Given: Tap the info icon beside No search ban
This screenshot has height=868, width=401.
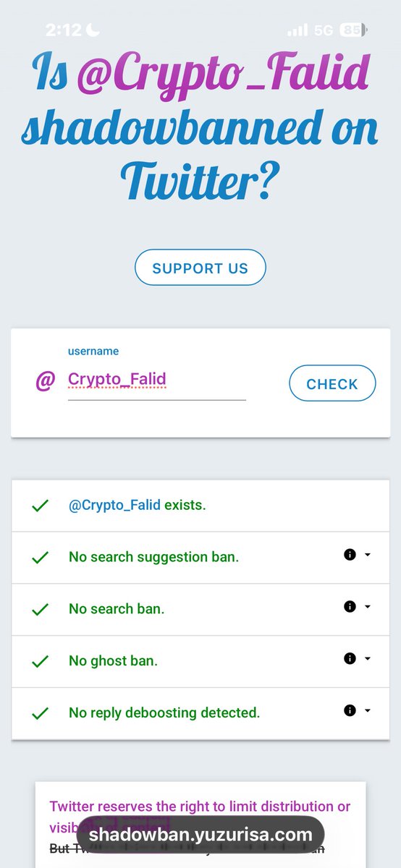Looking at the screenshot, I should (350, 607).
